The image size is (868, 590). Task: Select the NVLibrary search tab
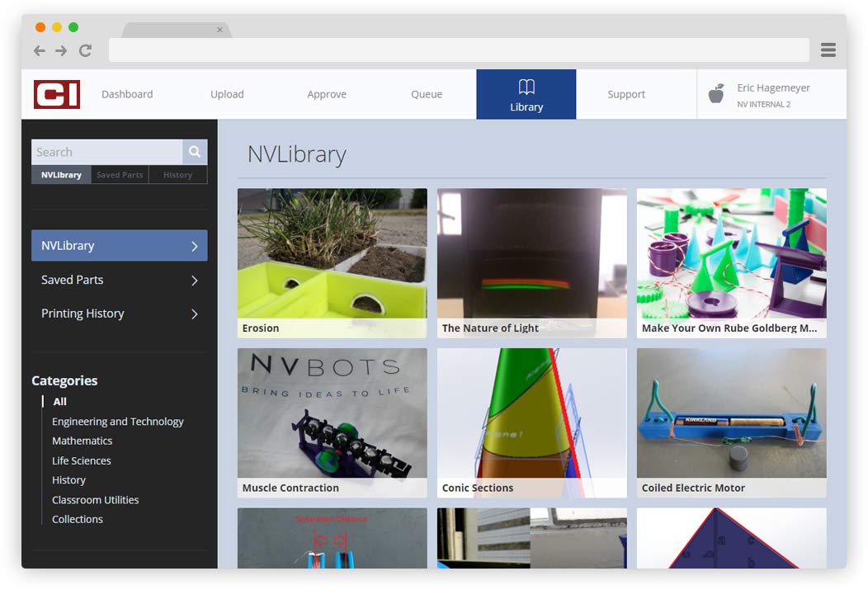click(61, 175)
